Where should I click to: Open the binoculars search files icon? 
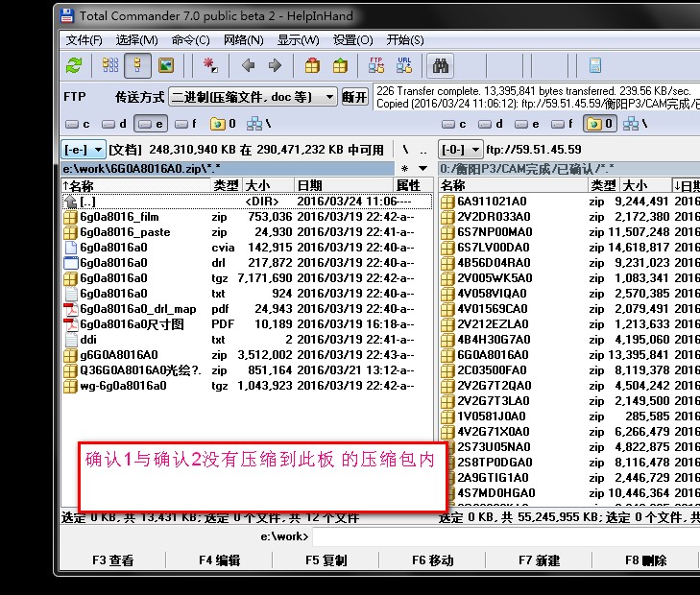440,65
